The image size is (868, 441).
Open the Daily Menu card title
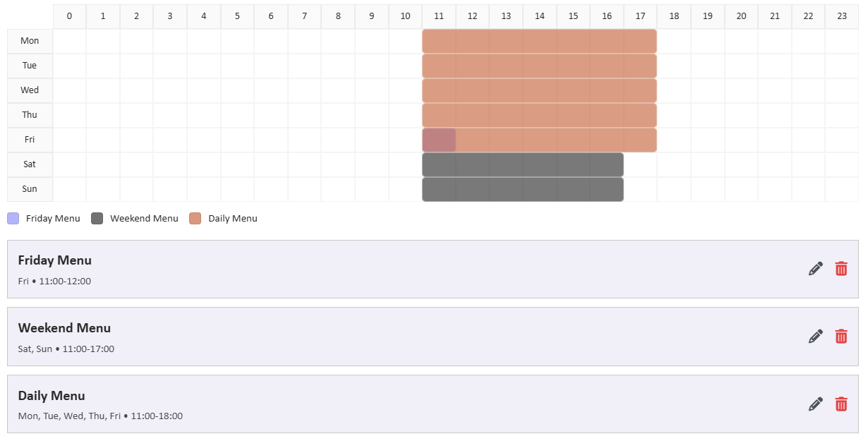tap(52, 396)
